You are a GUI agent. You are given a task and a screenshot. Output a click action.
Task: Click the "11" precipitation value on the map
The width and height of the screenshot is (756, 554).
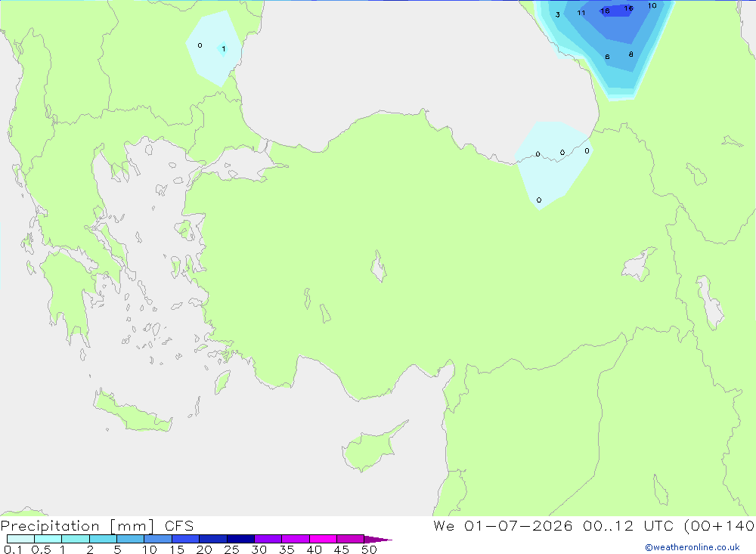coord(581,13)
